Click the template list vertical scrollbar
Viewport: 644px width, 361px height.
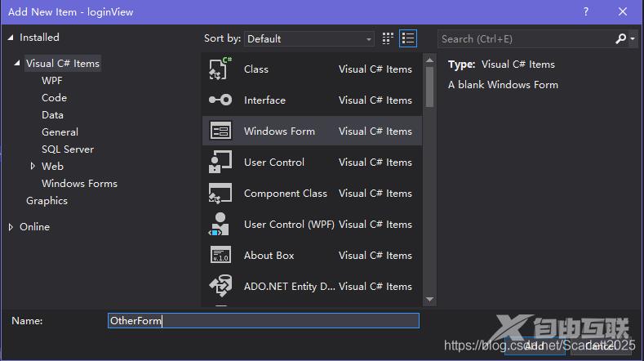(429, 86)
